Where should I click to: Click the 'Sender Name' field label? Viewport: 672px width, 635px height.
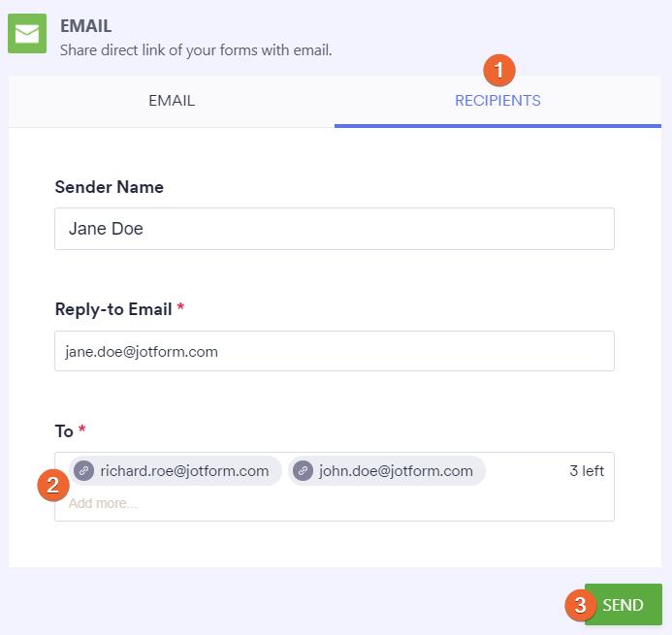coord(109,187)
